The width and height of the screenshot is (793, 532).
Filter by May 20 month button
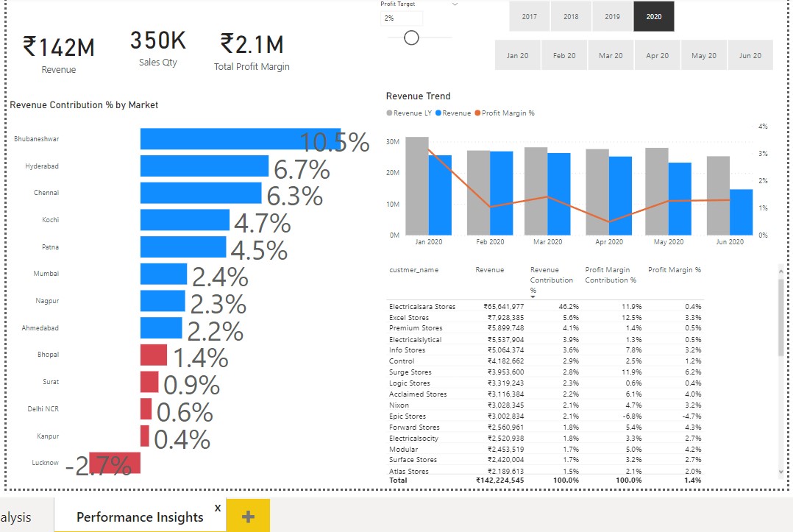pos(703,55)
